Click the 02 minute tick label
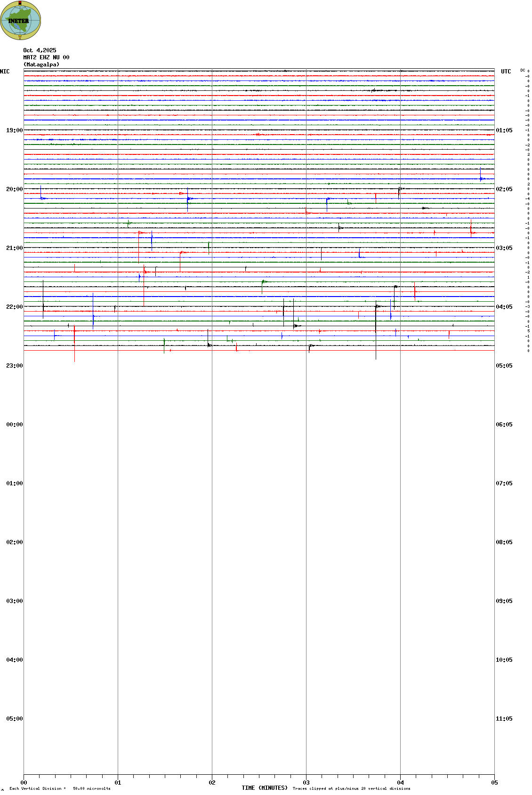Viewport: 532px width, 795px height. click(212, 783)
